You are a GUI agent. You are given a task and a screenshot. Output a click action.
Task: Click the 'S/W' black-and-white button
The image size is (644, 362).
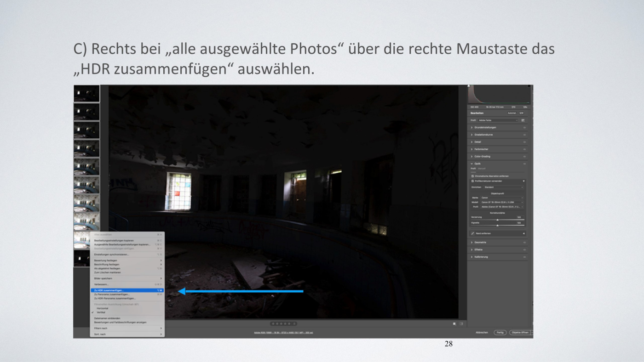pyautogui.click(x=522, y=113)
